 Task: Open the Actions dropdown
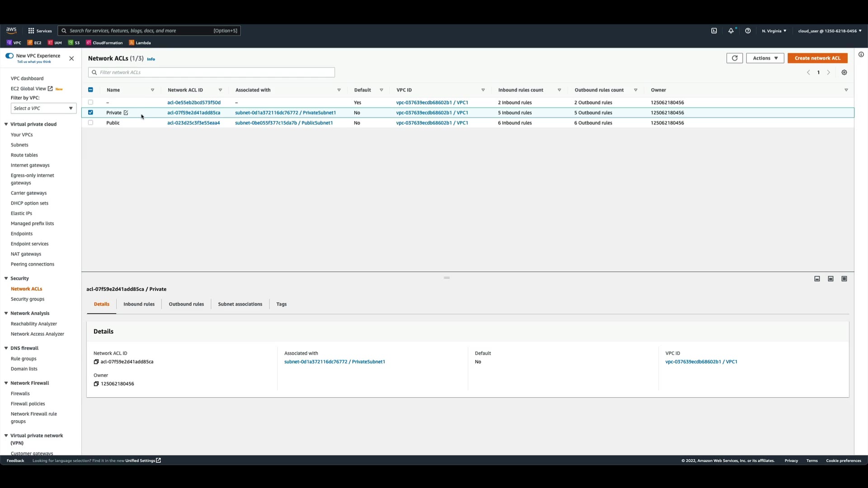(x=765, y=58)
